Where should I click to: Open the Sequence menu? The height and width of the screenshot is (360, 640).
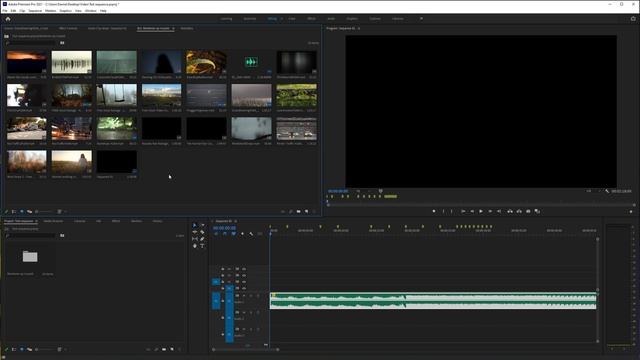coord(35,11)
